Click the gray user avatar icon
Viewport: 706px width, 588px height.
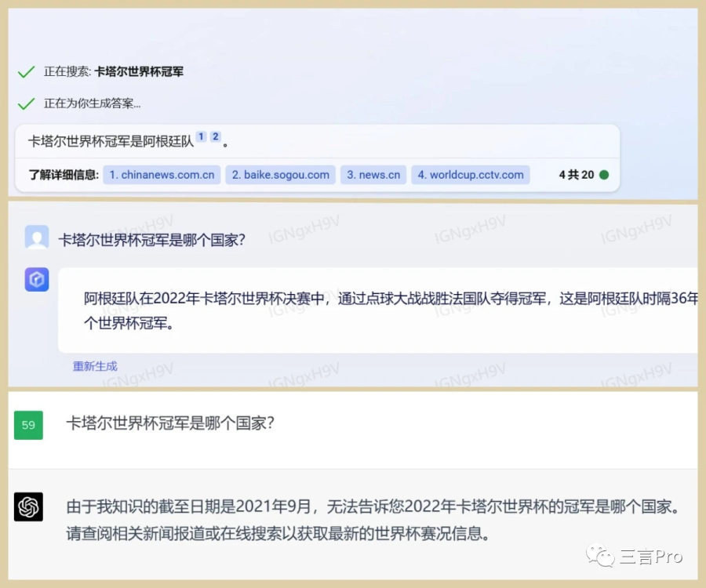[36, 238]
